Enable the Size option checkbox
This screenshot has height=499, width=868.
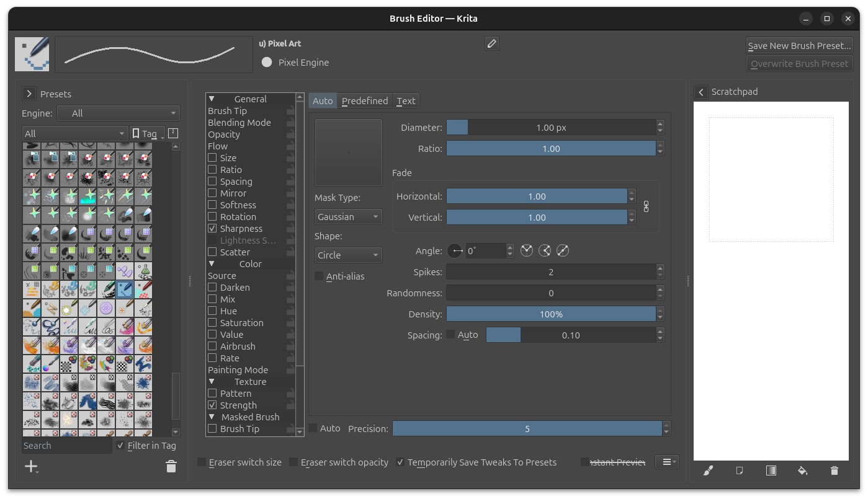(212, 158)
